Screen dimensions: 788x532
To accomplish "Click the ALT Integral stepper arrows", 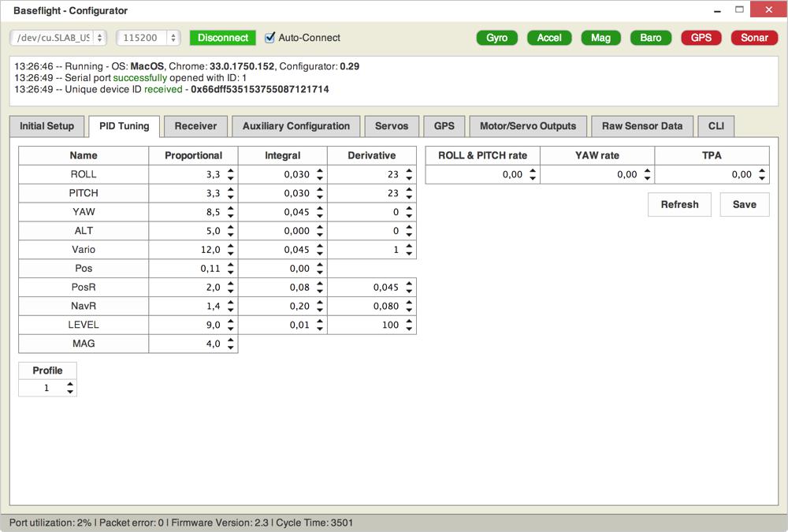I will tap(320, 231).
